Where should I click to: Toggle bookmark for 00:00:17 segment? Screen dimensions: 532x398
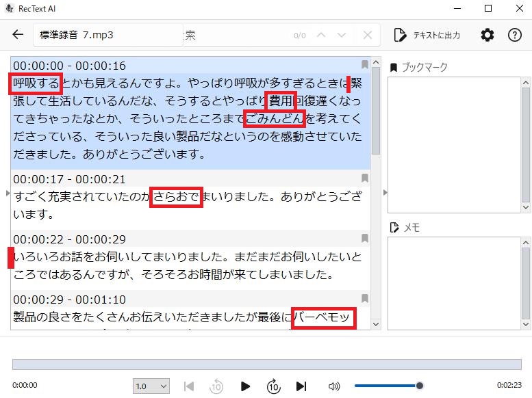[x=365, y=178]
